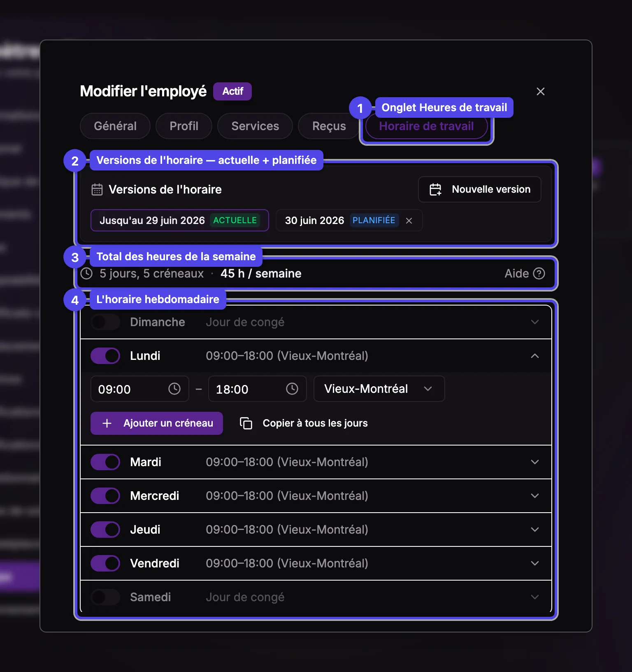Click the Actif status badge
Image resolution: width=632 pixels, height=672 pixels.
232,91
